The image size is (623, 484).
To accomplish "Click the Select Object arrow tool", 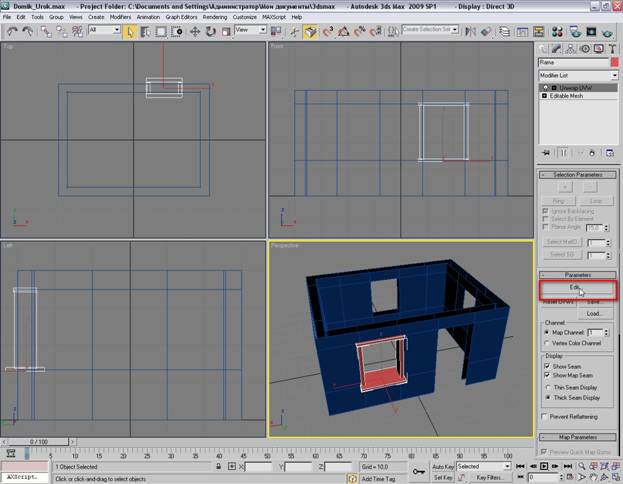I will (130, 31).
